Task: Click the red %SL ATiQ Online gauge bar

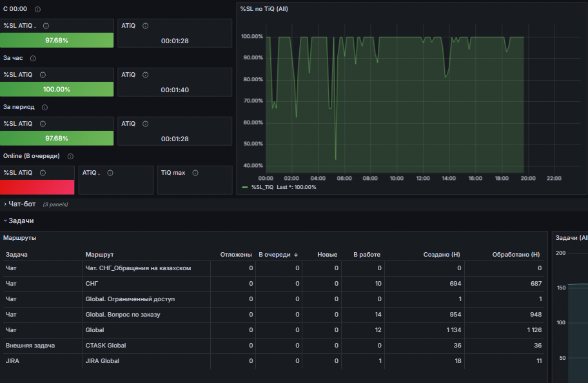Action: click(x=37, y=187)
